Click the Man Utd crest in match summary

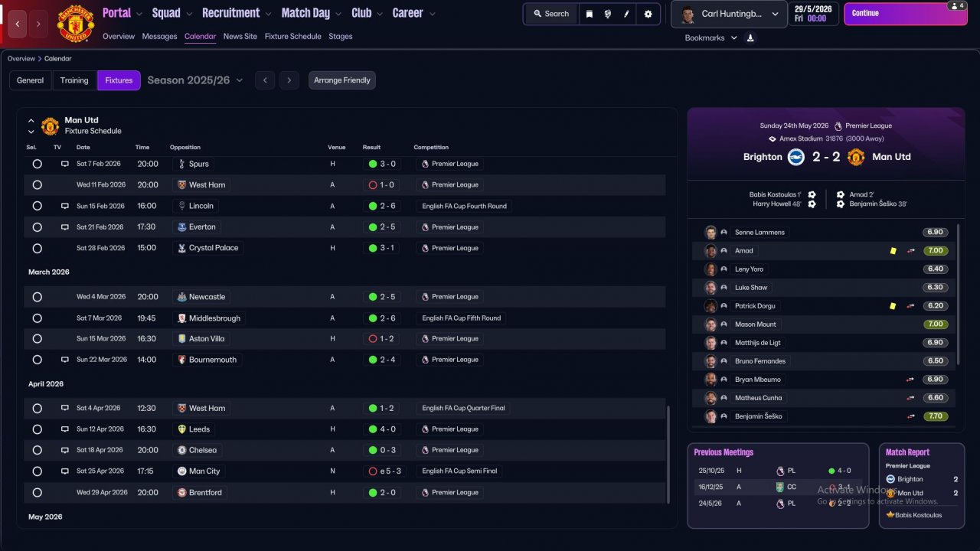pos(856,157)
